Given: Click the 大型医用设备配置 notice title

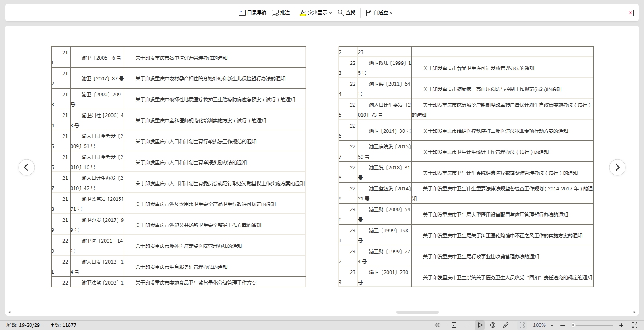Looking at the screenshot, I should (495, 215).
